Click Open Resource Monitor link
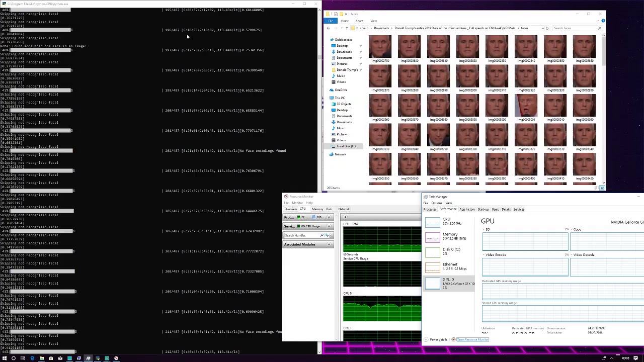Viewport: 644px width, 362px height. 472,339
